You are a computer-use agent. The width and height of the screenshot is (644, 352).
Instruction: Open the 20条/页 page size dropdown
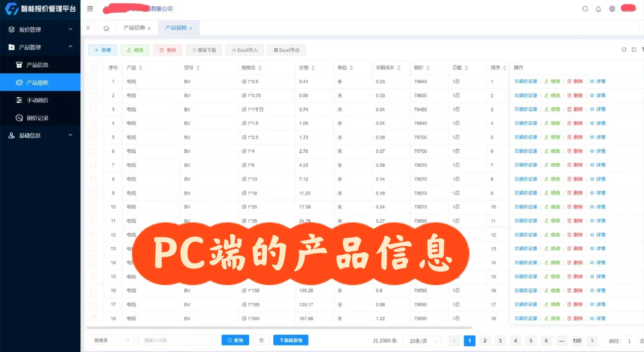422,341
